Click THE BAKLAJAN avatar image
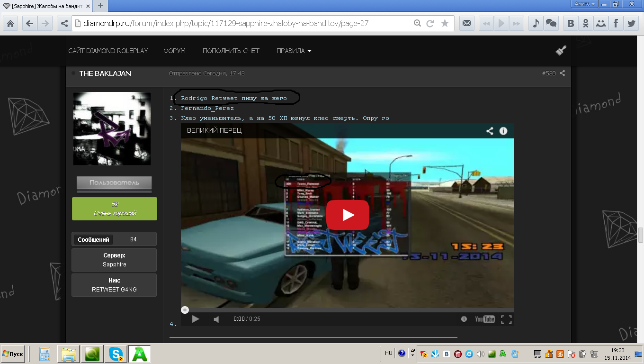The image size is (644, 364). coord(112,128)
